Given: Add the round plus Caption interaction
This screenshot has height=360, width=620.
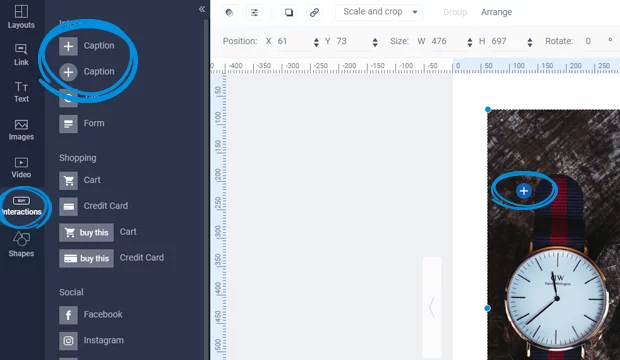Looking at the screenshot, I should coord(87,72).
